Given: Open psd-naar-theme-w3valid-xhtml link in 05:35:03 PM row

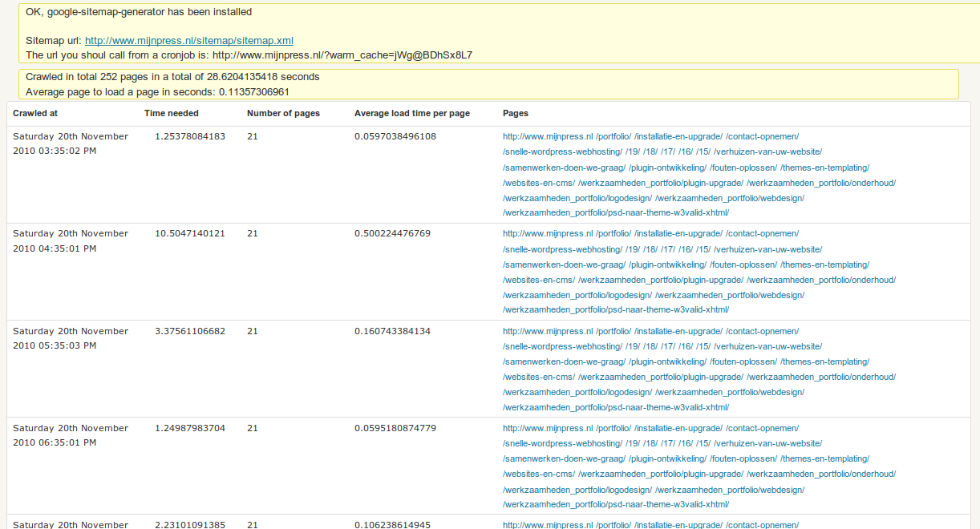Looking at the screenshot, I should [616, 407].
